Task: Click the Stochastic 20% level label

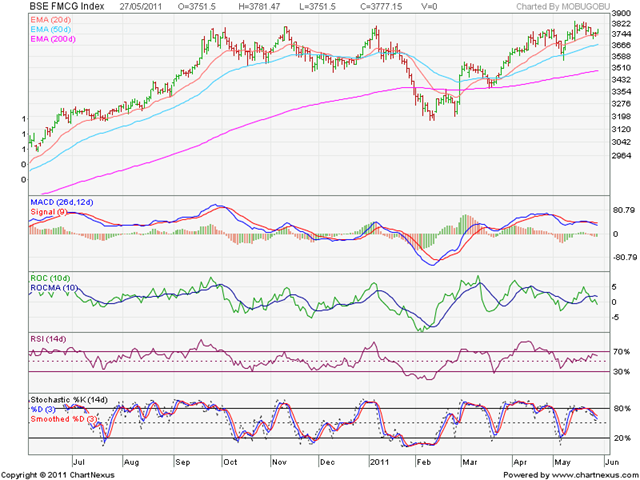Action: [x=621, y=438]
